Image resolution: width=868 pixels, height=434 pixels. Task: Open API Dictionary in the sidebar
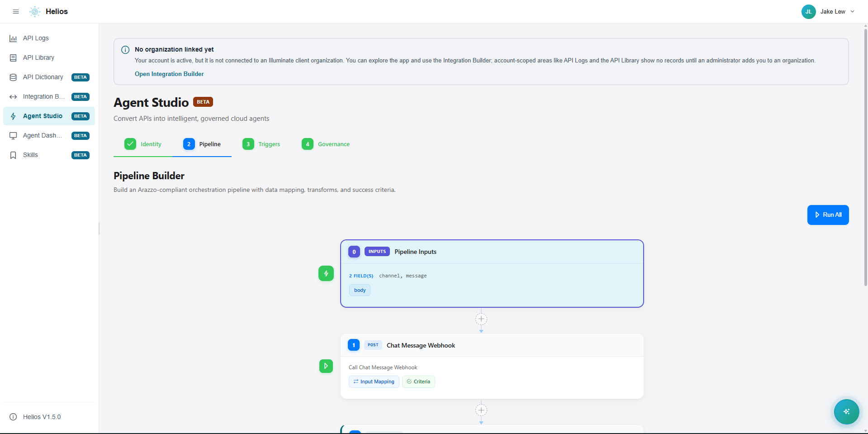[49, 77]
